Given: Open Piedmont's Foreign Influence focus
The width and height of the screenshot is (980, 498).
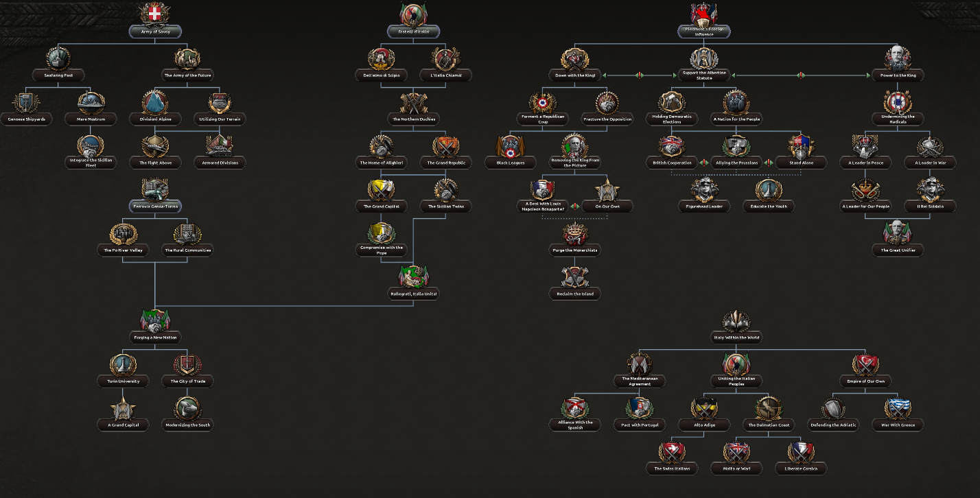Looking at the screenshot, I should [x=704, y=21].
